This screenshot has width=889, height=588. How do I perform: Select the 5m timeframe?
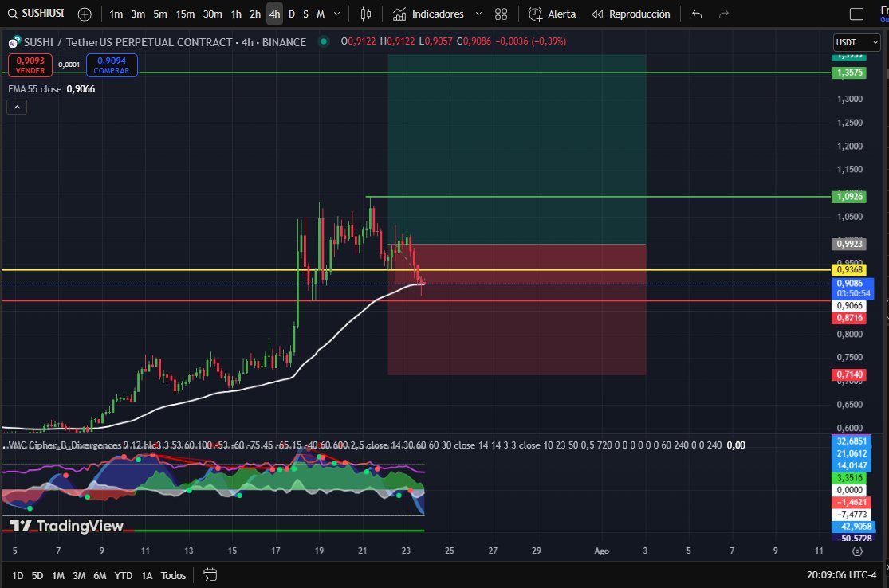[x=160, y=14]
